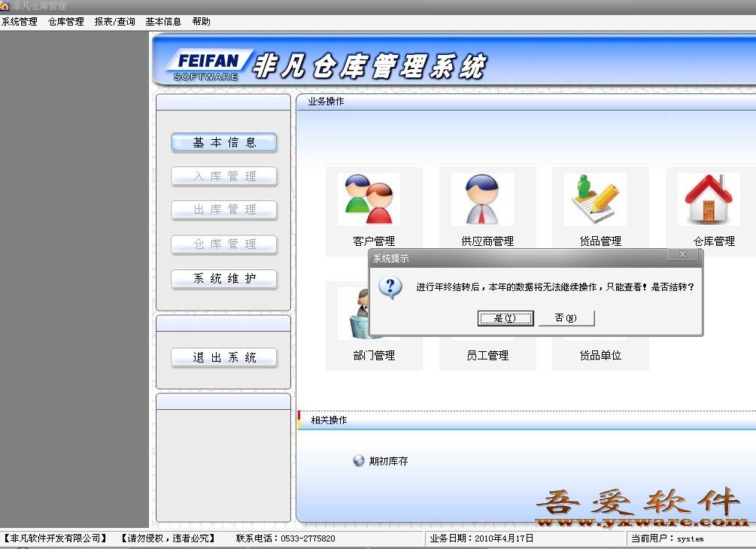The width and height of the screenshot is (756, 549).
Task: Open the 帮助 menu
Action: [201, 22]
